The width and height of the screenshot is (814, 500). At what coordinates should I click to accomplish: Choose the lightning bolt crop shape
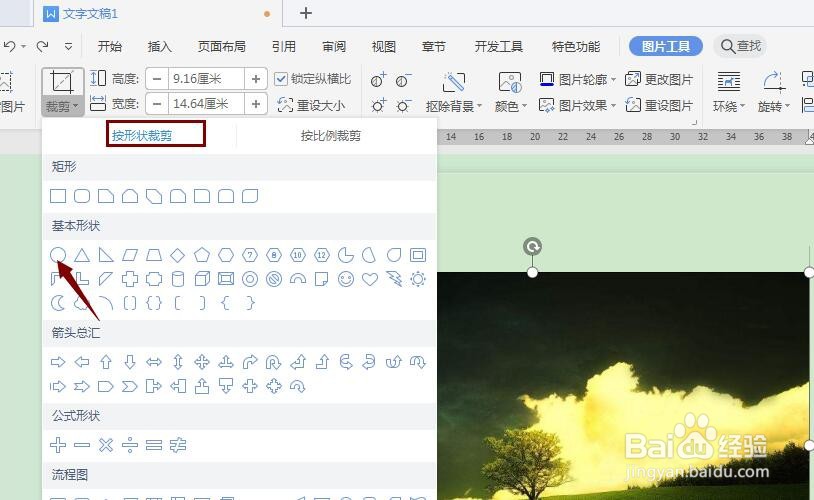pos(394,279)
